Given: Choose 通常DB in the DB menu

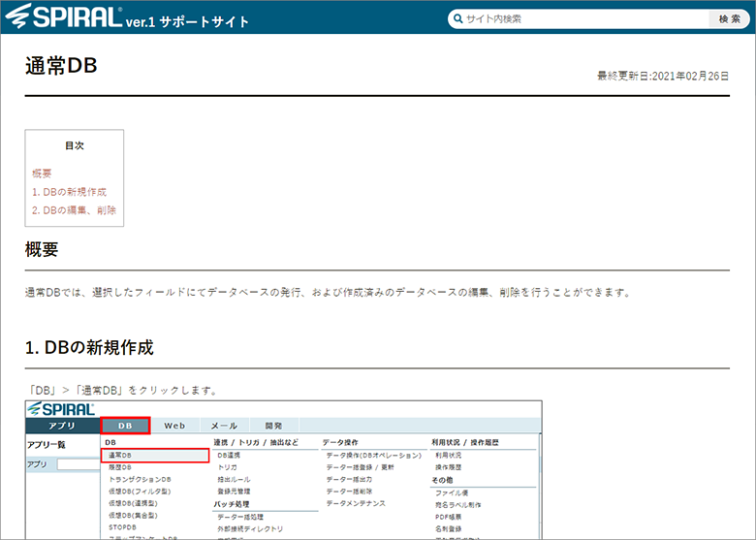Looking at the screenshot, I should point(155,455).
